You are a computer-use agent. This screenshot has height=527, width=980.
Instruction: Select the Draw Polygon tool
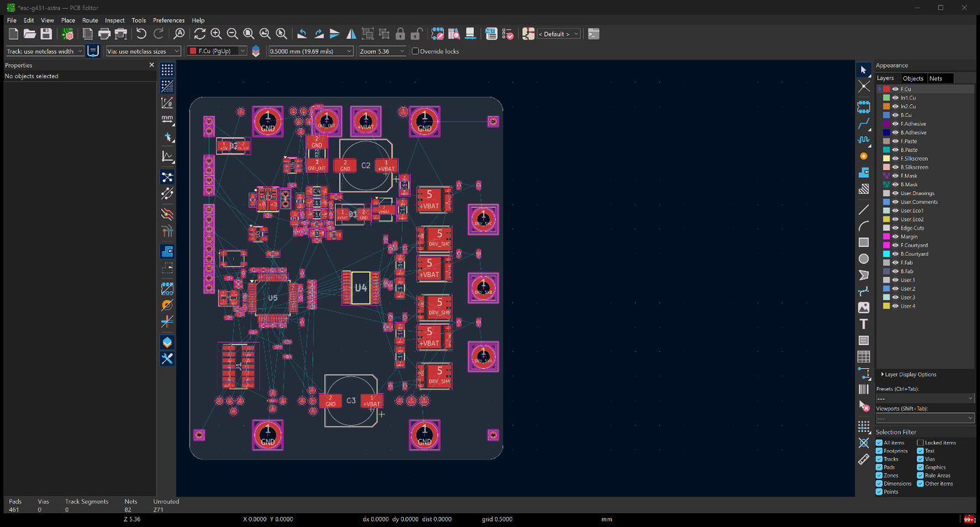pos(864,275)
